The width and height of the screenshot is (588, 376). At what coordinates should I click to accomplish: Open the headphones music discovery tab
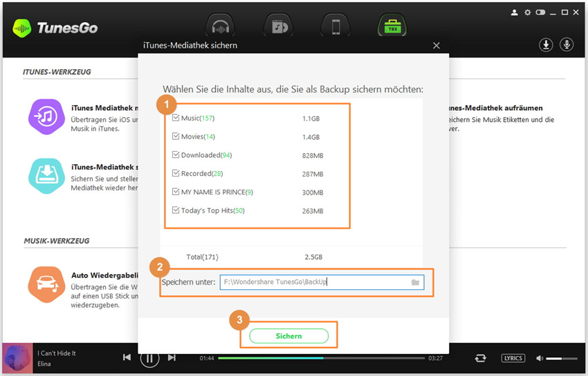[x=221, y=26]
